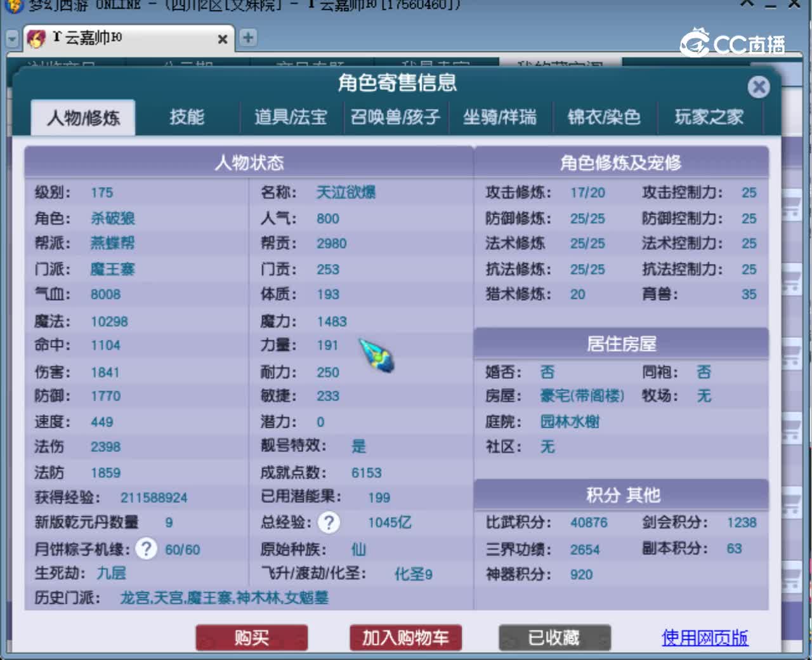Click the 加入购物车 button
The width and height of the screenshot is (812, 660).
coord(405,638)
